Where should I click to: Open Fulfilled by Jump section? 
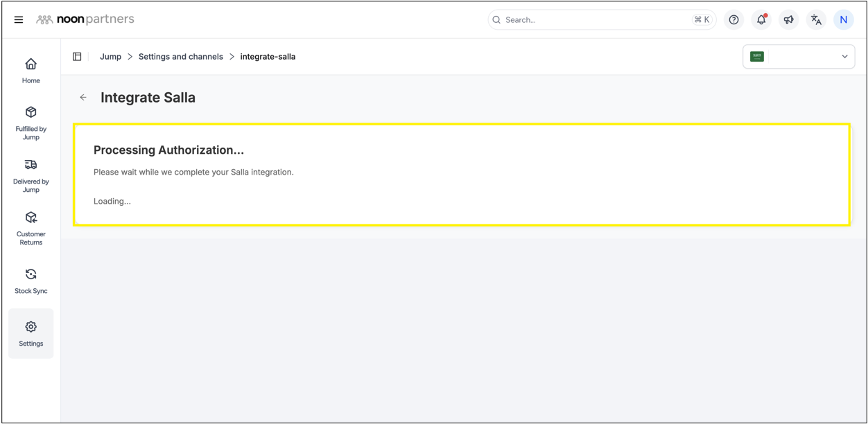pos(31,123)
